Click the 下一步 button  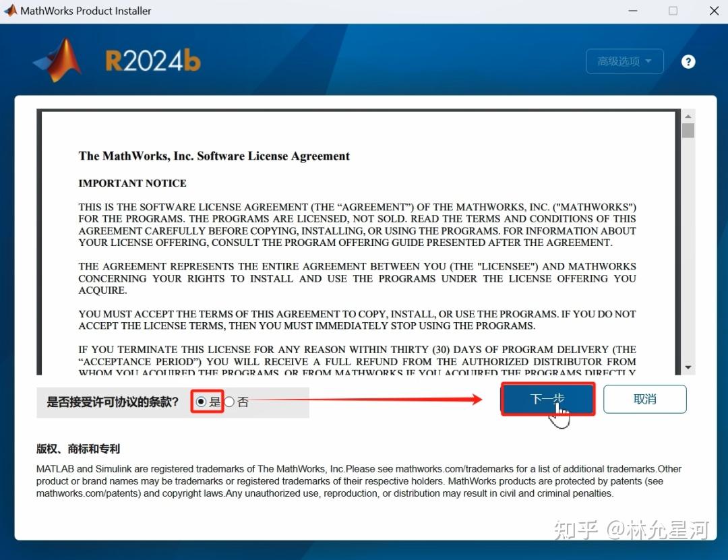547,399
